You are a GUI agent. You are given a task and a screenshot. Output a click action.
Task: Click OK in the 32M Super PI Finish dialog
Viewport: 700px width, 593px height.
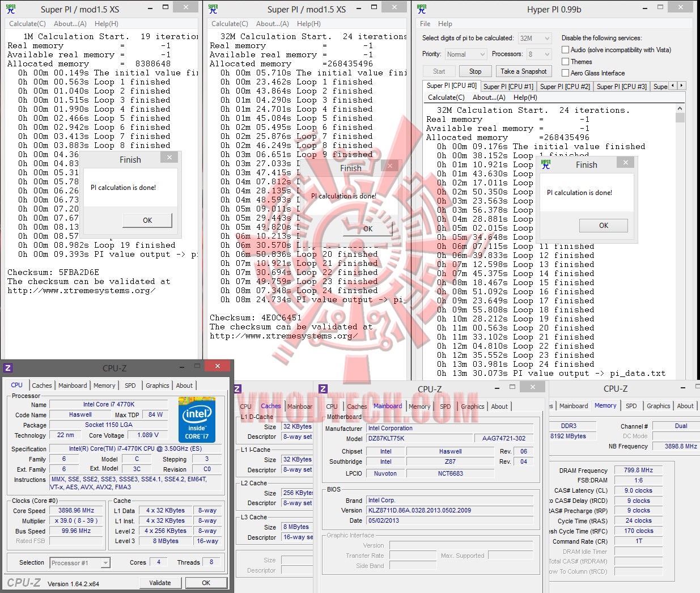[367, 229]
